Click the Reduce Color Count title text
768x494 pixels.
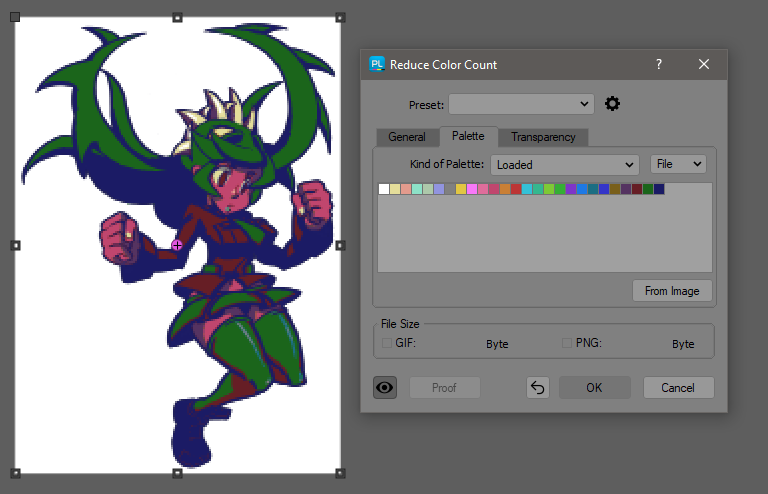click(443, 65)
